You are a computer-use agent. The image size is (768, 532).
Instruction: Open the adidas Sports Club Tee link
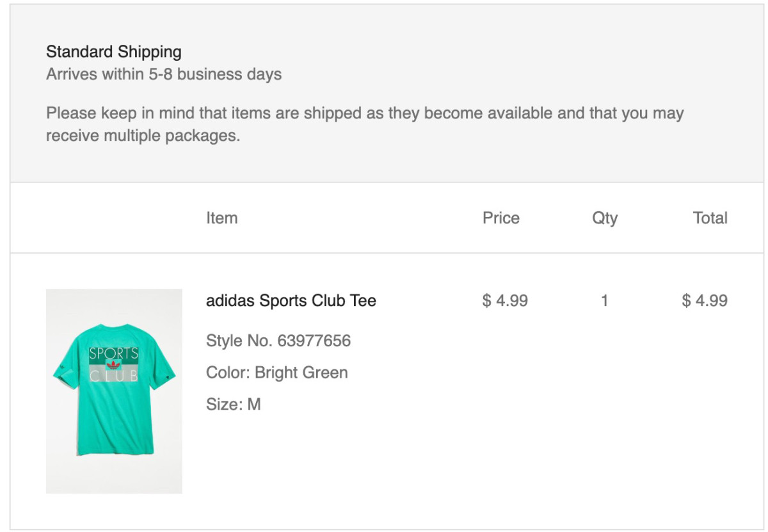[291, 300]
